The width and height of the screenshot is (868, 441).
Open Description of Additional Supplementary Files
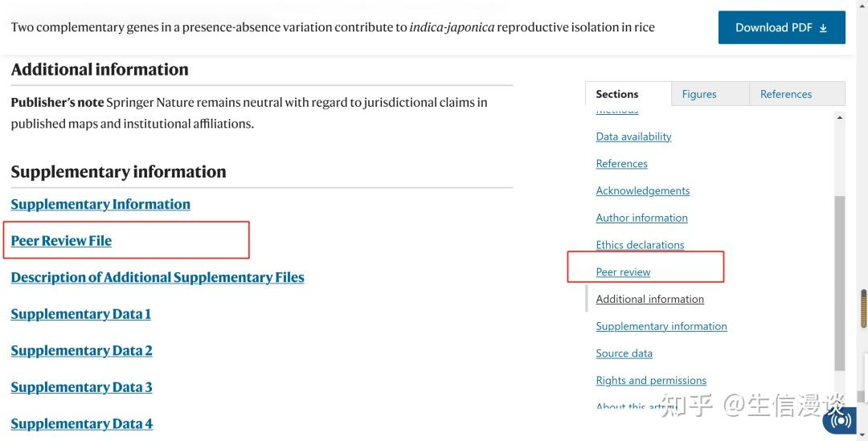(x=158, y=277)
